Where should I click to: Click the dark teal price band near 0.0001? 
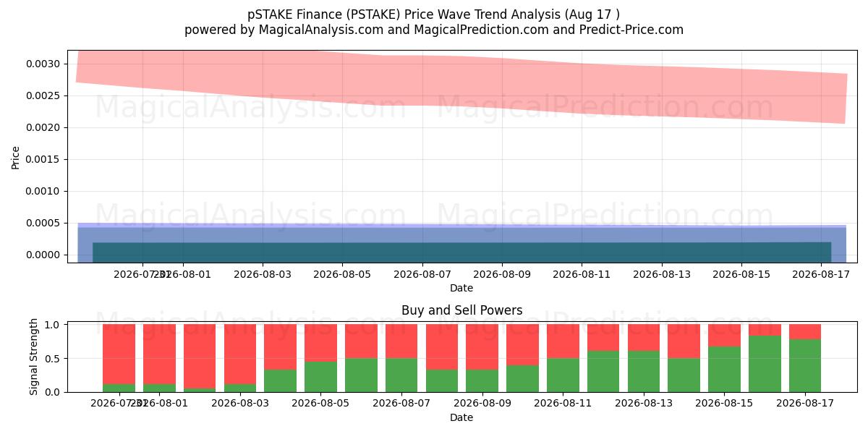461,252
